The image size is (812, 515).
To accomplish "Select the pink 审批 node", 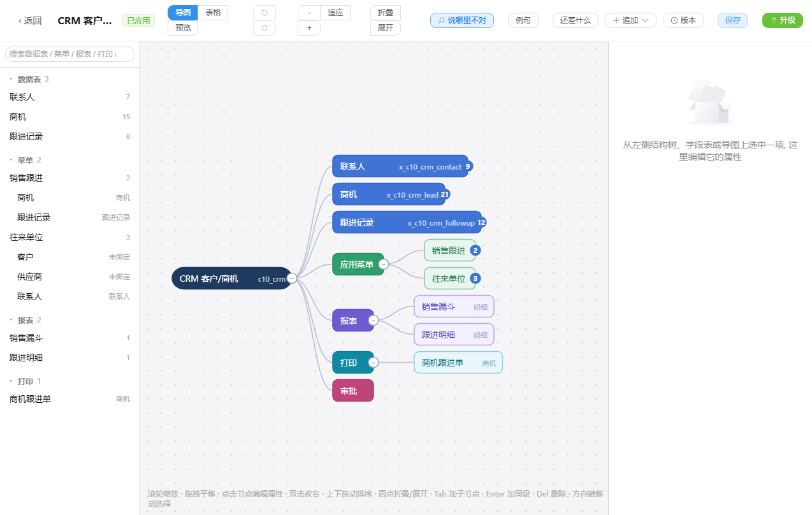I will pos(352,391).
